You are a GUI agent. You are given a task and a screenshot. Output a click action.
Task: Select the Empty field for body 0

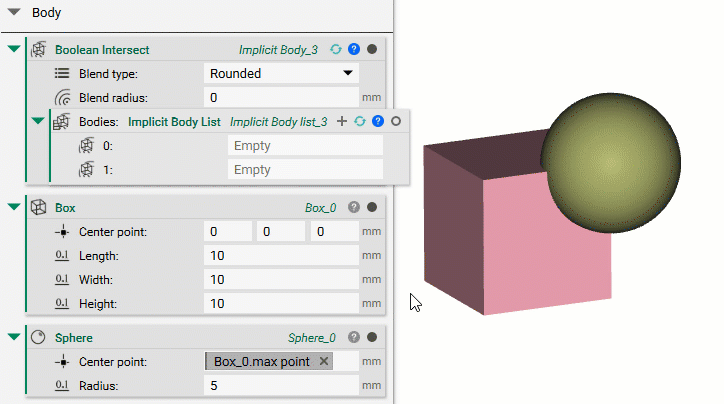click(x=305, y=145)
